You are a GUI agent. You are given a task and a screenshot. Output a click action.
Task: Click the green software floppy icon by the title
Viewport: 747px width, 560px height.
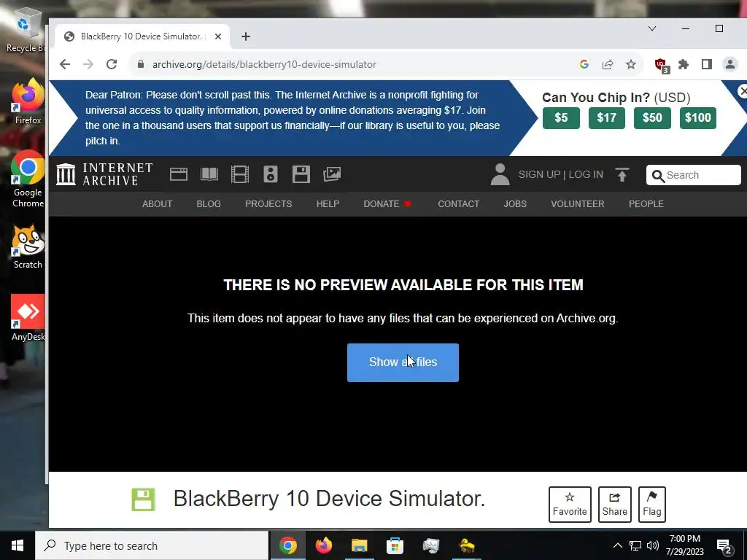pos(144,499)
